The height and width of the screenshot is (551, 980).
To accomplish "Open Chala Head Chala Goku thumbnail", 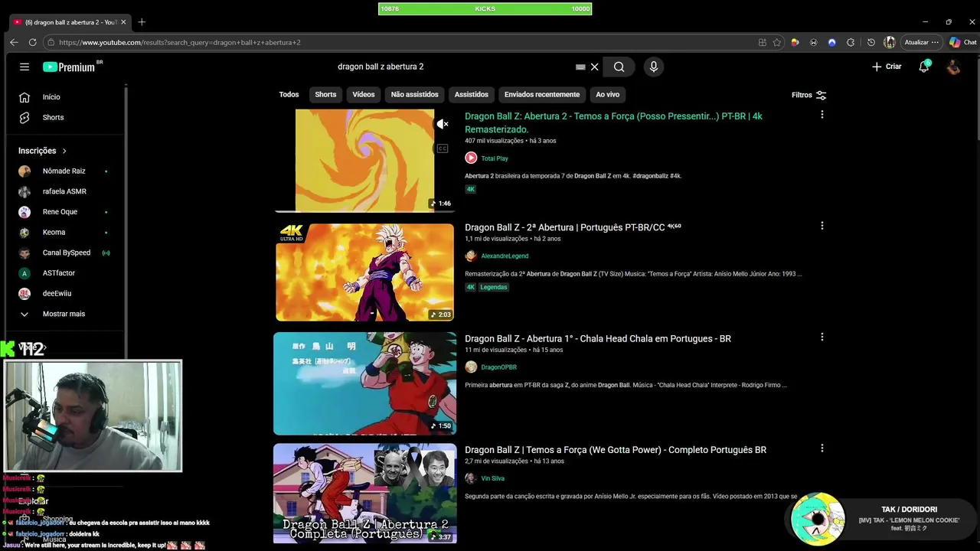I will [364, 383].
